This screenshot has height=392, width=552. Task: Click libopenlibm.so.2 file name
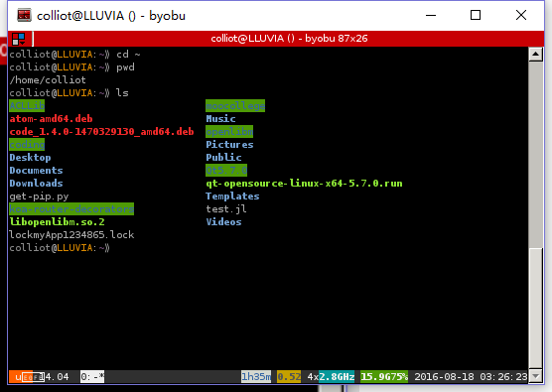click(x=57, y=221)
